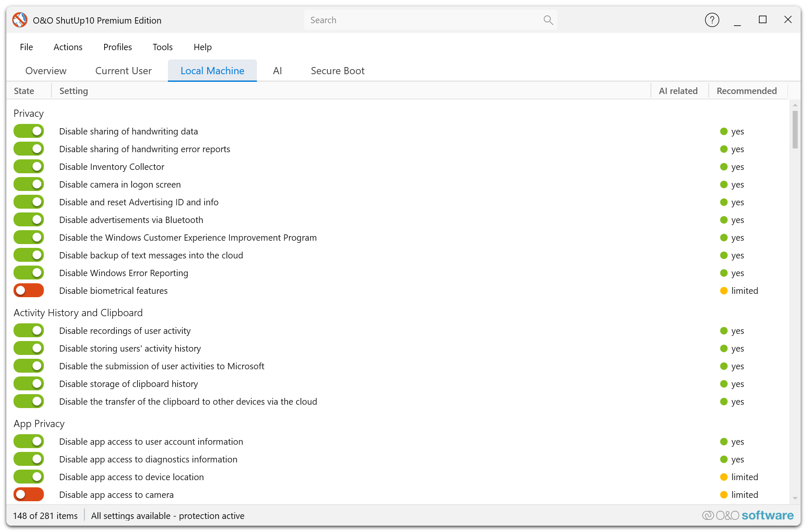Toggle Disable and reset Advertising ID
The height and width of the screenshot is (532, 807).
pos(29,202)
